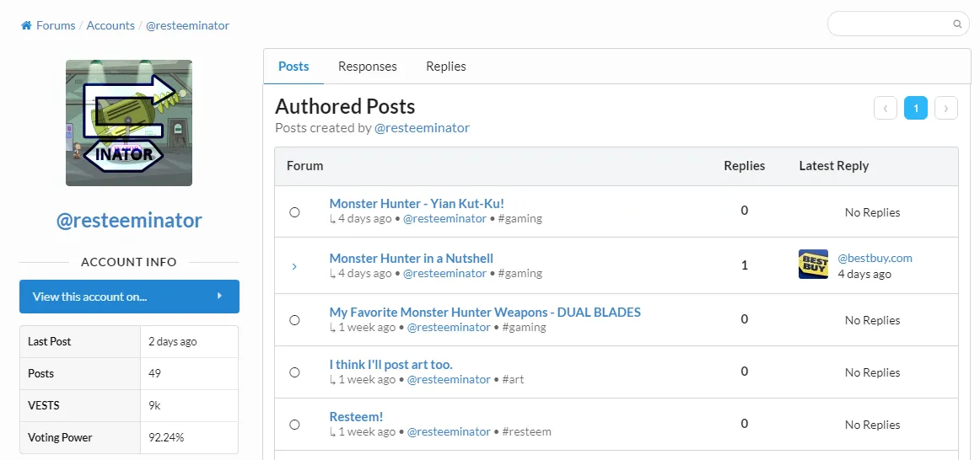980x460 pixels.
Task: Open the Accounts breadcrumb link
Action: (110, 25)
